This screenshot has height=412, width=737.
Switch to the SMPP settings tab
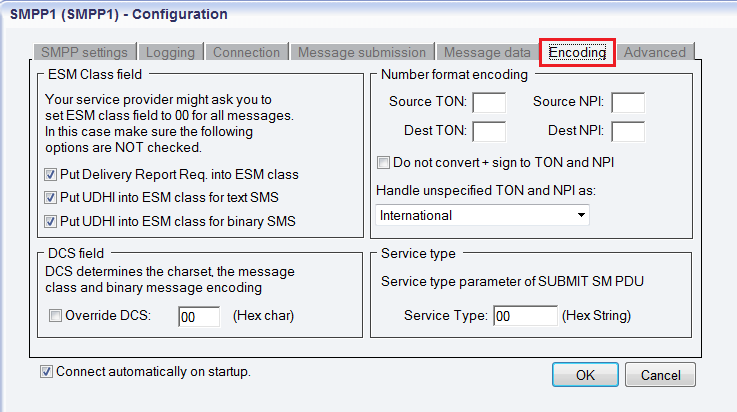85,52
